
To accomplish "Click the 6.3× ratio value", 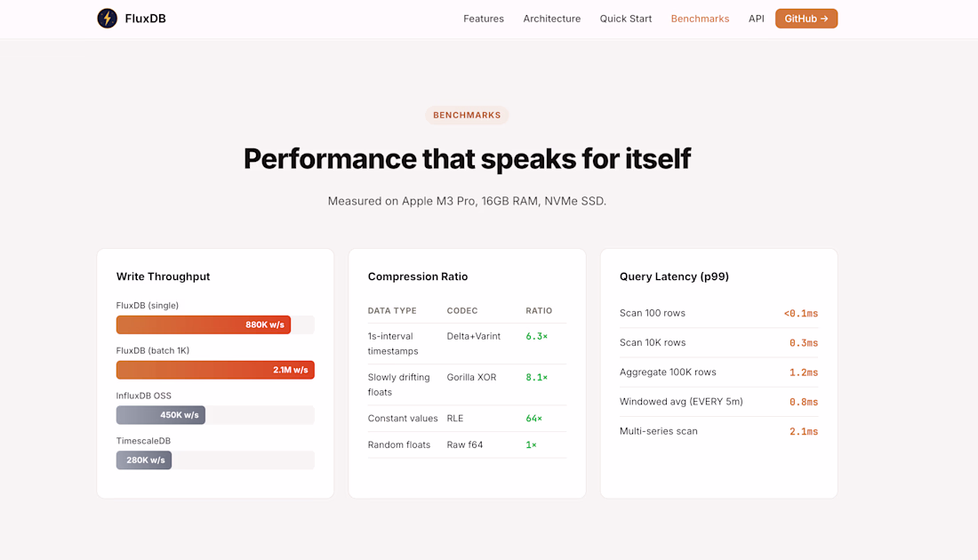I will click(x=536, y=336).
